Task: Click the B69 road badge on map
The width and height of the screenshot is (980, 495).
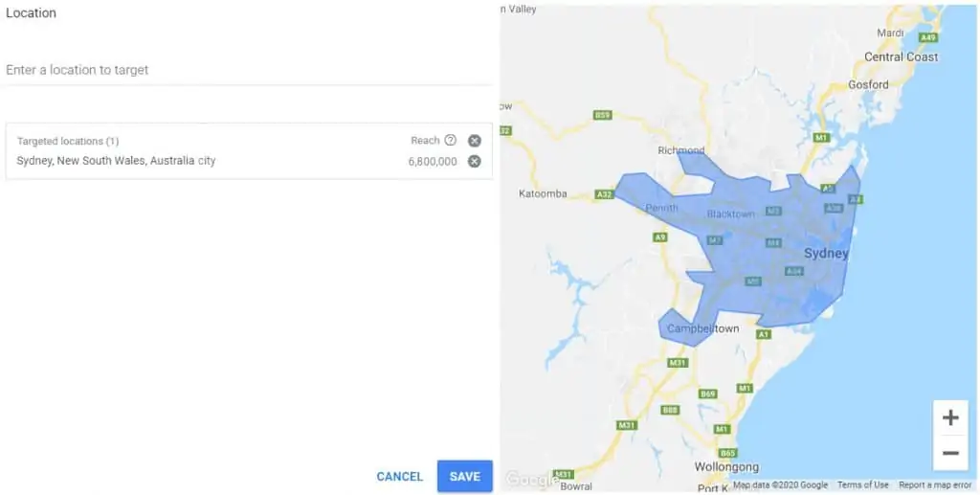Action: 708,394
